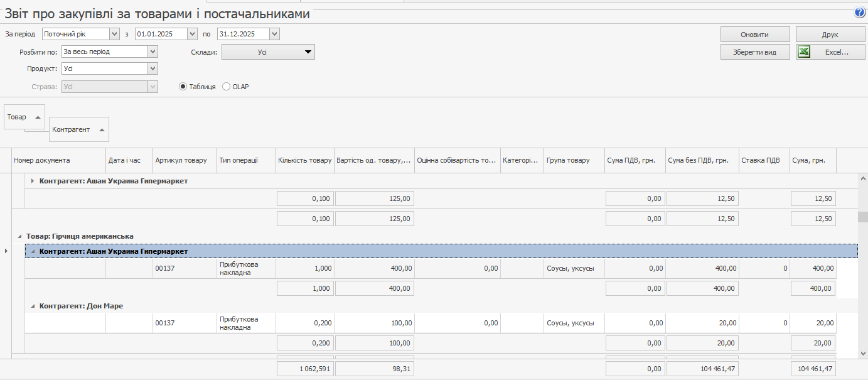This screenshot has height=380, width=868.
Task: Click the Друк print button
Action: (830, 35)
